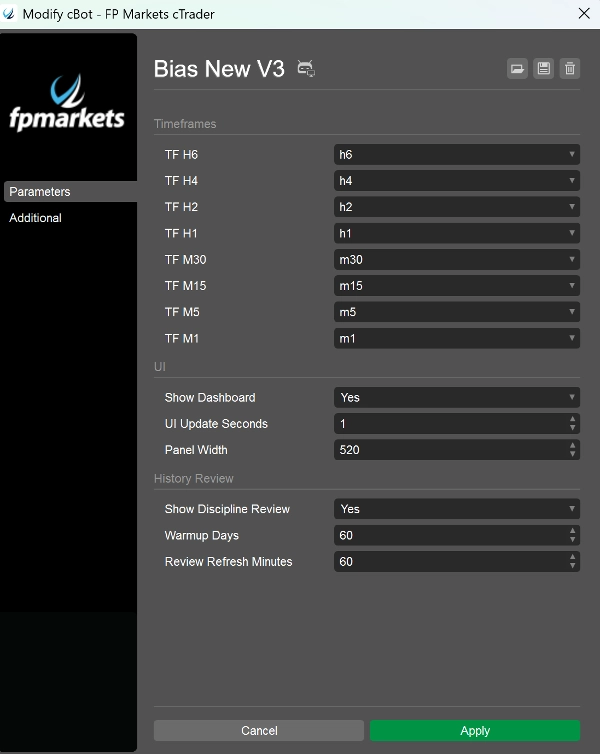Viewport: 600px width, 754px height.
Task: Open the Show Discipline Review dropdown
Action: (x=457, y=509)
